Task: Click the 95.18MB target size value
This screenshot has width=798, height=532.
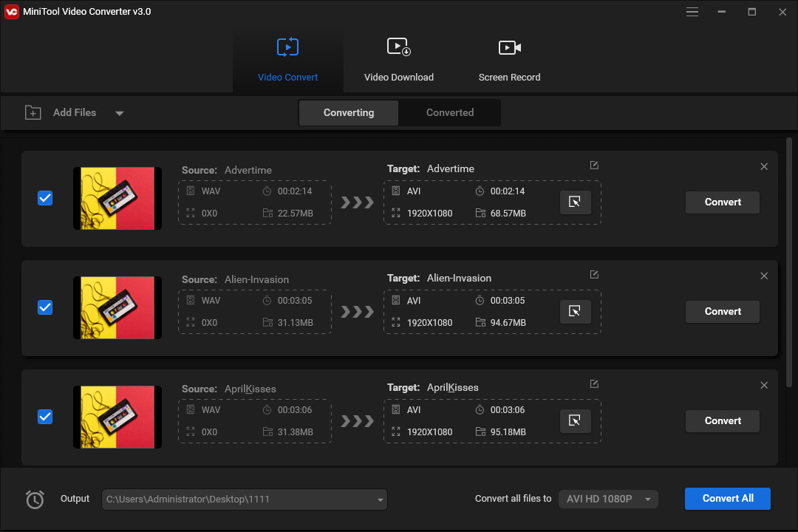Action: click(508, 432)
